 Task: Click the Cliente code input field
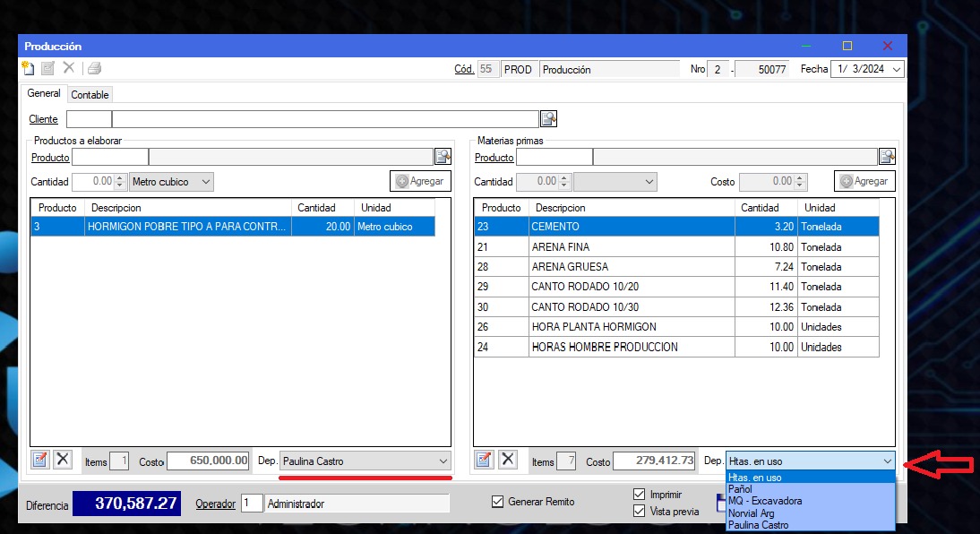(89, 119)
